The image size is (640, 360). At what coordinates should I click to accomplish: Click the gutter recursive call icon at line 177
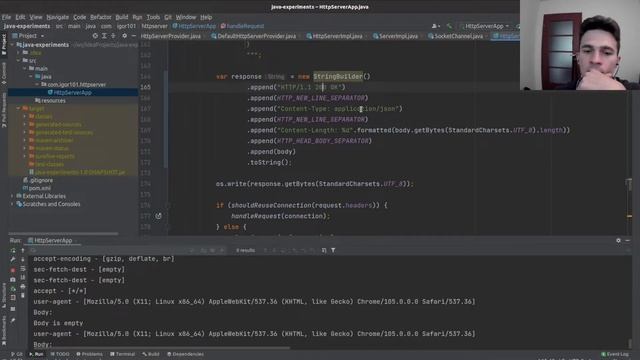[x=158, y=216]
